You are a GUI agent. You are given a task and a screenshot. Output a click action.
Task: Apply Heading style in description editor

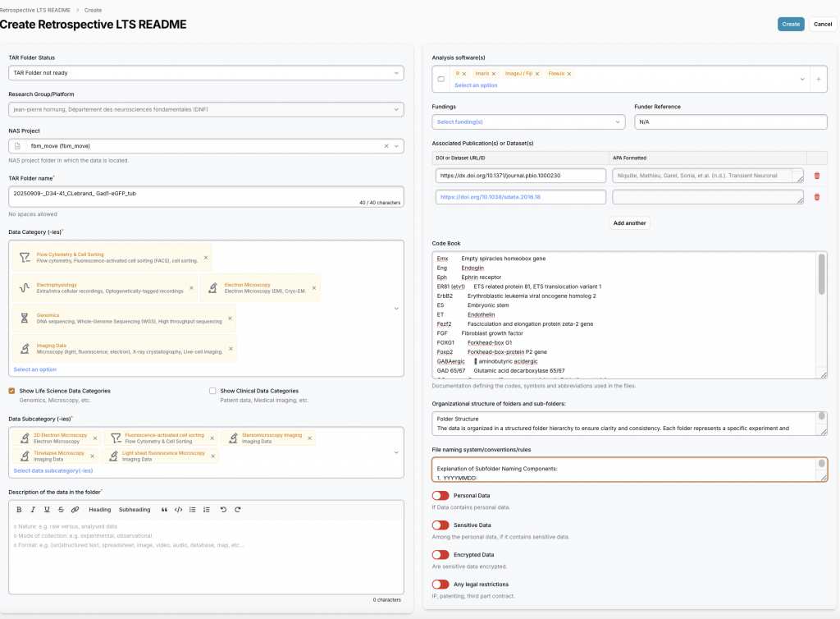(x=99, y=510)
